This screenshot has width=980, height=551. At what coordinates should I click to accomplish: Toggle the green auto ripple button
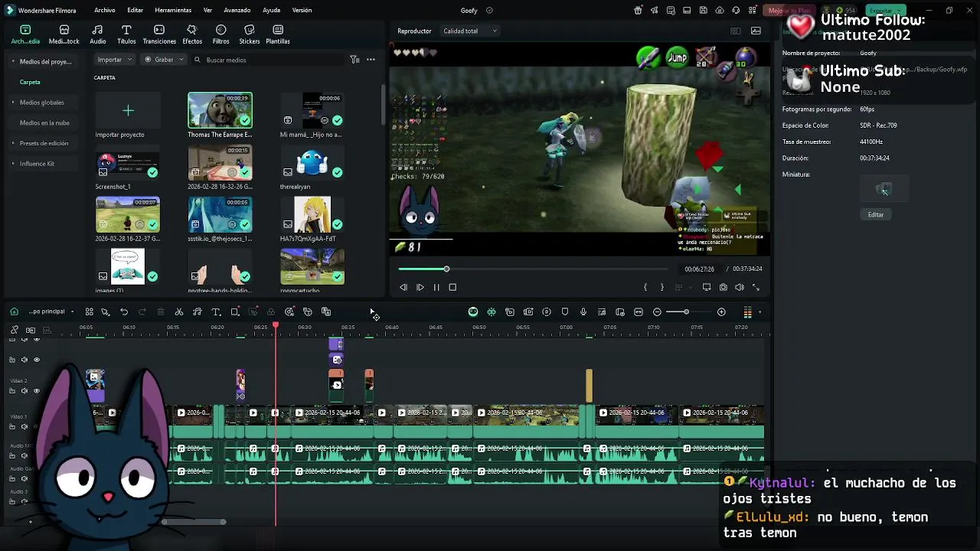coord(473,312)
